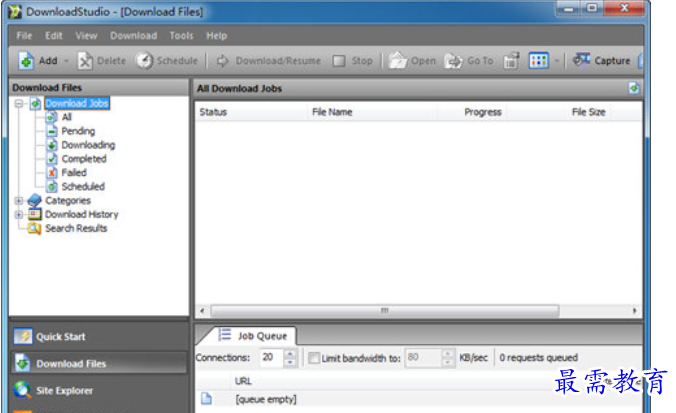Viewport: 676px width, 413px height.
Task: Select the Pending tree item
Action: tap(78, 131)
